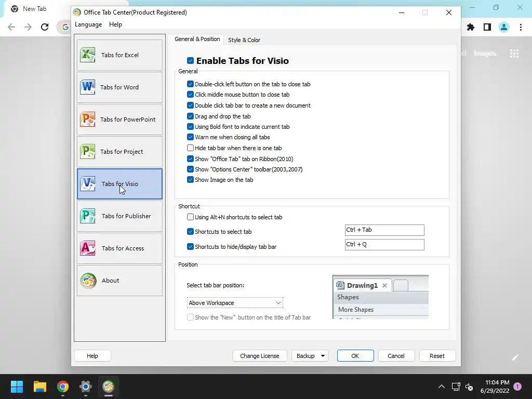532x399 pixels.
Task: Toggle Show Options Center toolbar option
Action: [x=190, y=169]
